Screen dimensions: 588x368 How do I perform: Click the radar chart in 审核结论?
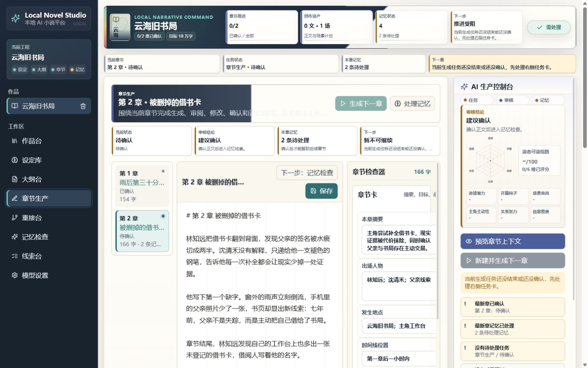click(490, 160)
